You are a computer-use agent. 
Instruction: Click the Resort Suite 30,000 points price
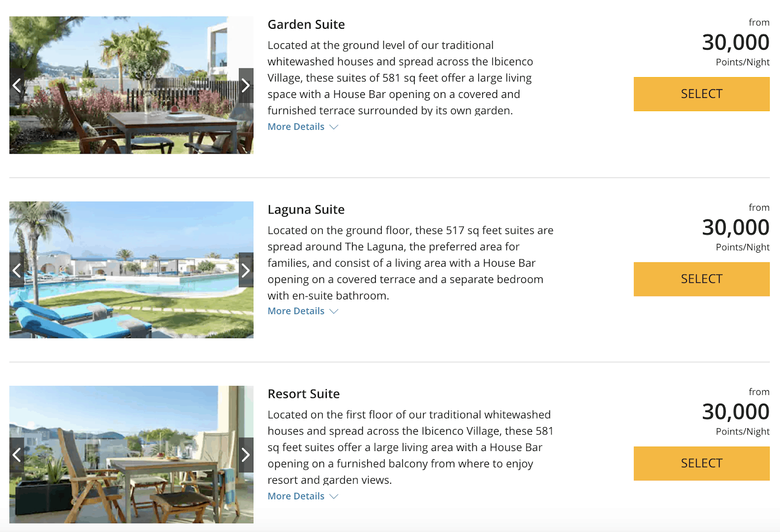coord(736,412)
